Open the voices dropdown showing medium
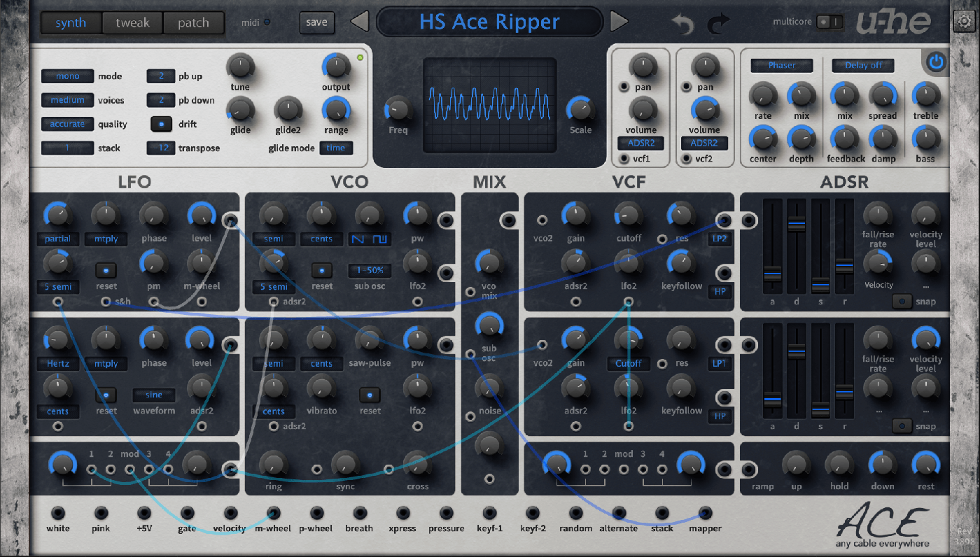This screenshot has height=557, width=980. [x=67, y=100]
